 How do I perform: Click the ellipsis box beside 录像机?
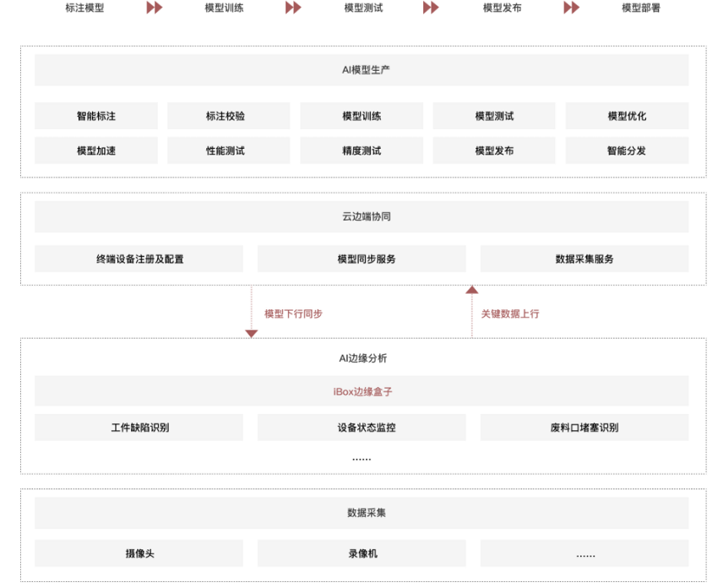click(585, 553)
